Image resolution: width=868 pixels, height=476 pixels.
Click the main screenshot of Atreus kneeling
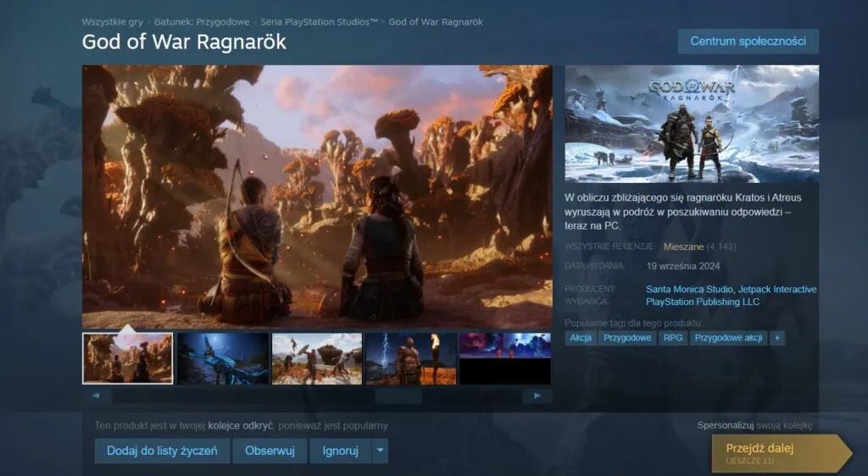(x=317, y=196)
